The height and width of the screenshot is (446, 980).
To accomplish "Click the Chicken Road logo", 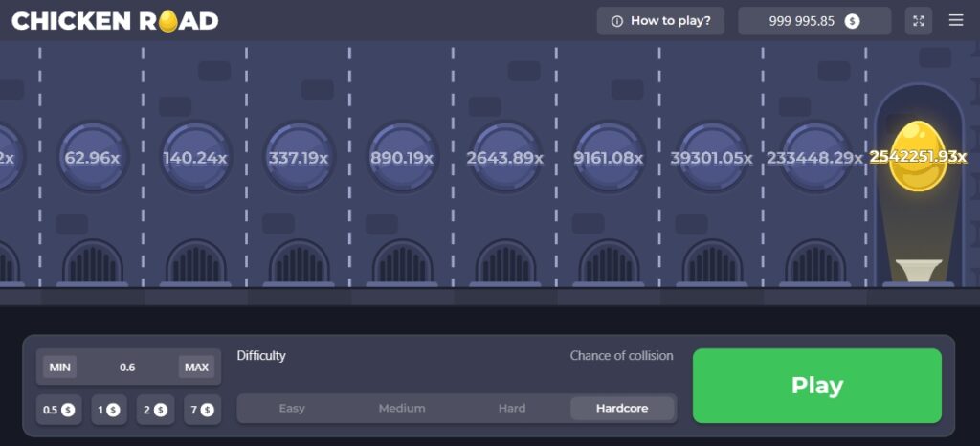I will coord(115,21).
